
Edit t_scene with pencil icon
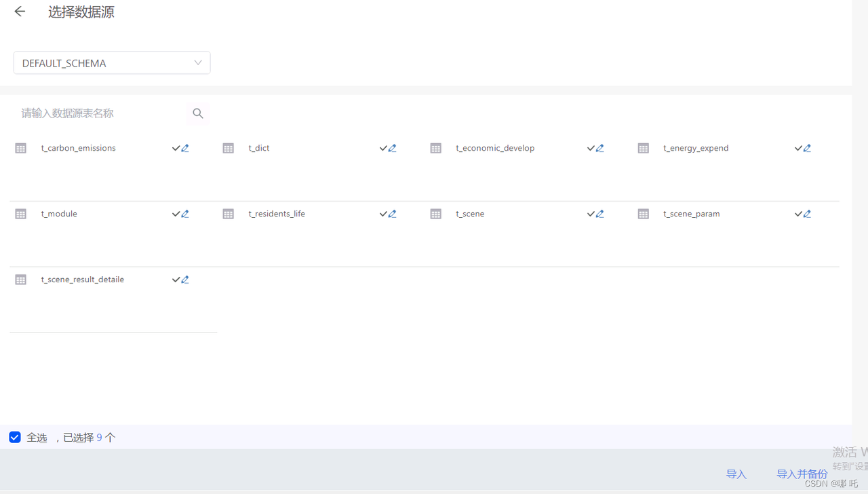tap(599, 214)
